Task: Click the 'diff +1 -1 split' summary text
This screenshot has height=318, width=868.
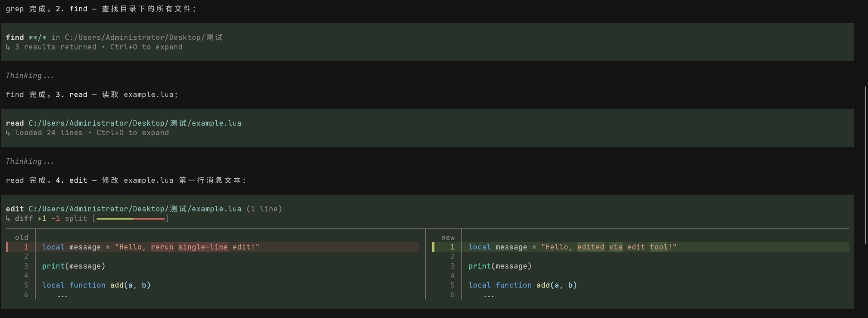Action: (x=51, y=219)
